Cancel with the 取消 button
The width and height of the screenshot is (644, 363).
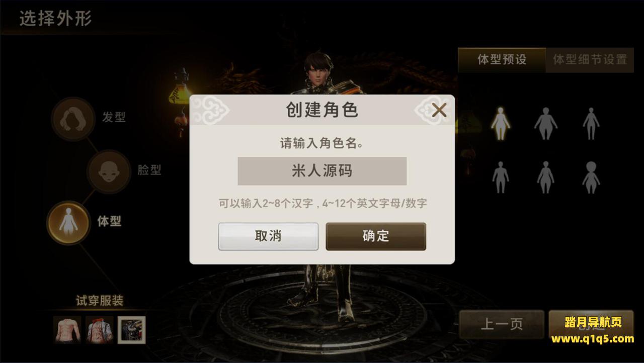(268, 236)
